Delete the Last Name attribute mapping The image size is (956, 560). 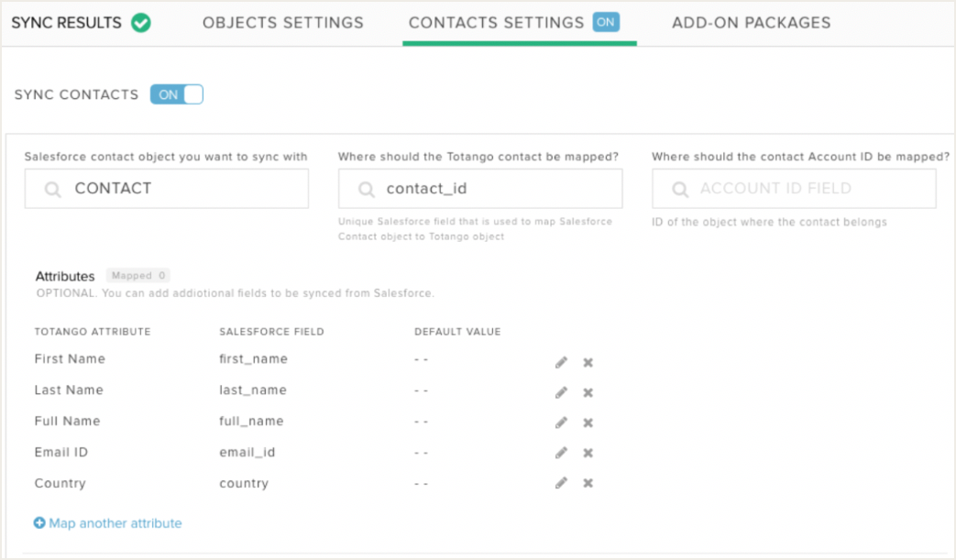[x=588, y=392]
